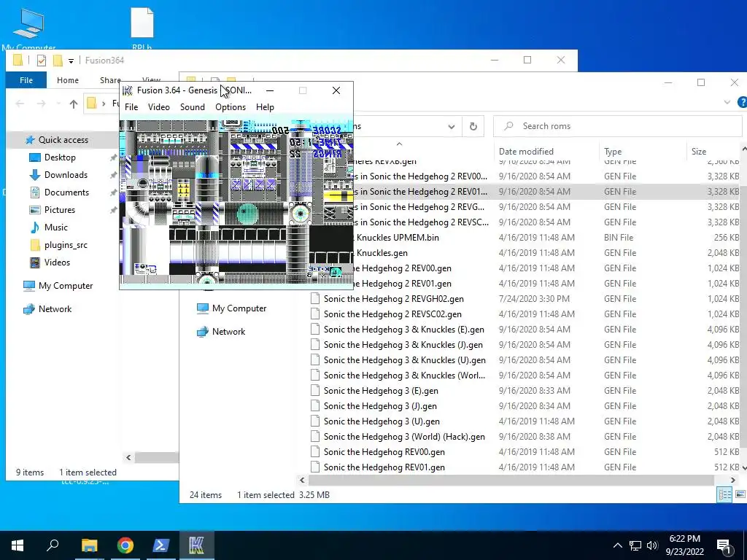Open the plugins_src folder in navigation pane
The image size is (747, 560).
pyautogui.click(x=66, y=245)
